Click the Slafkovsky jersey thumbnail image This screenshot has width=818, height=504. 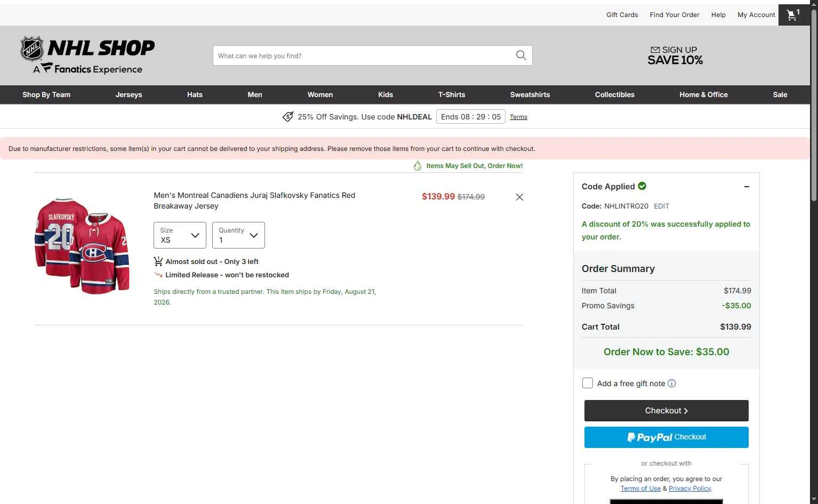tap(82, 246)
